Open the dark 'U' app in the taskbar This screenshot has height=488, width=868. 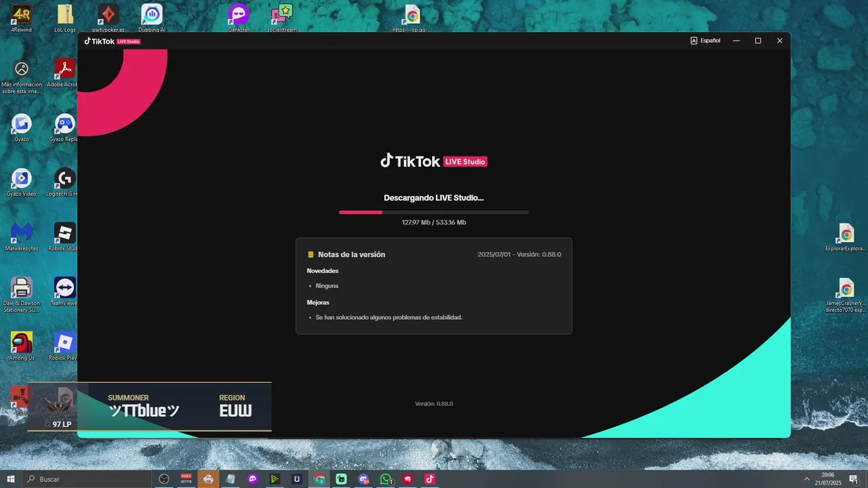tap(297, 479)
